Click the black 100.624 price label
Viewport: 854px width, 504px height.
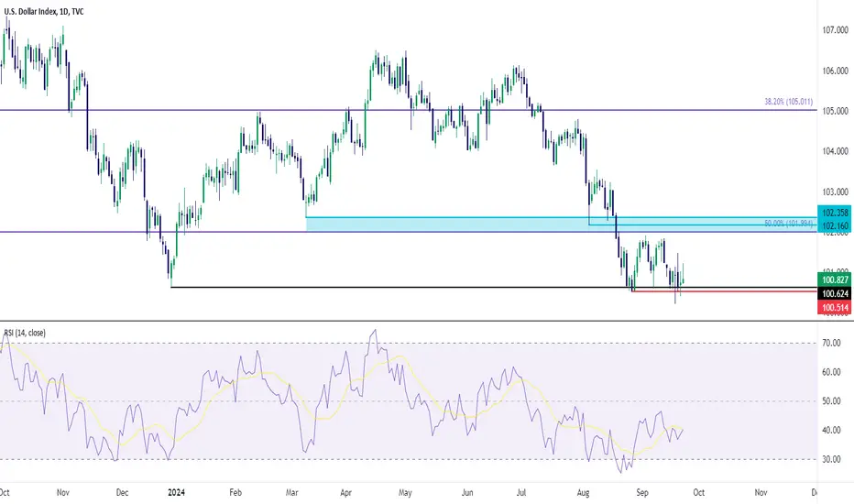(835, 293)
